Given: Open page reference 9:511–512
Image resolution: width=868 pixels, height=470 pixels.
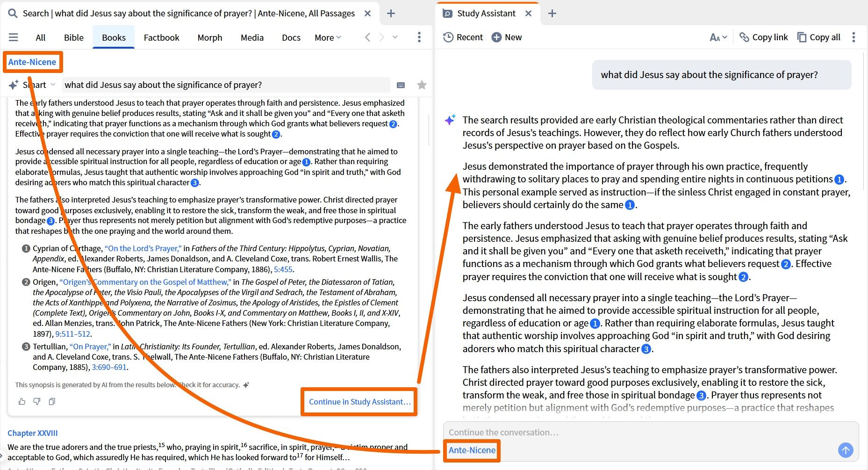Looking at the screenshot, I should pos(72,334).
